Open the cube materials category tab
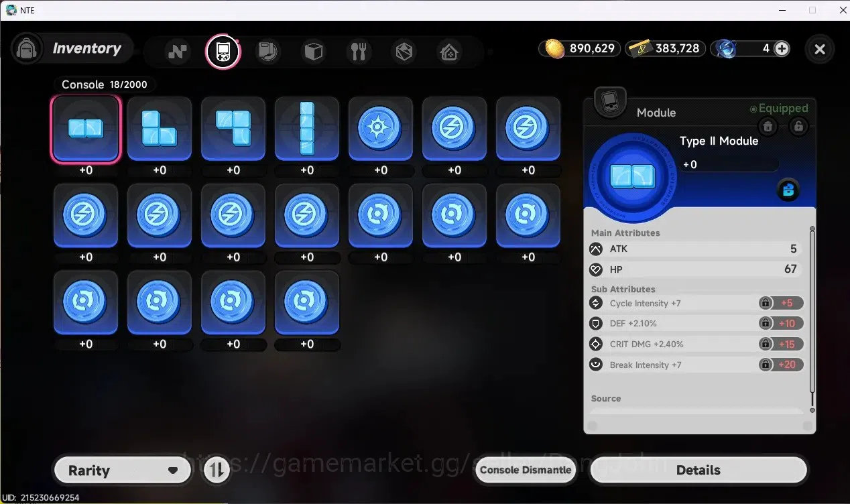The width and height of the screenshot is (850, 504). [x=314, y=51]
